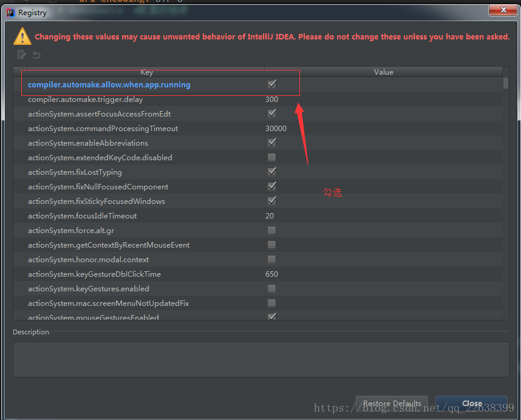
Task: Select the actionSystem.commandProcessingTimeout key
Action: 103,129
